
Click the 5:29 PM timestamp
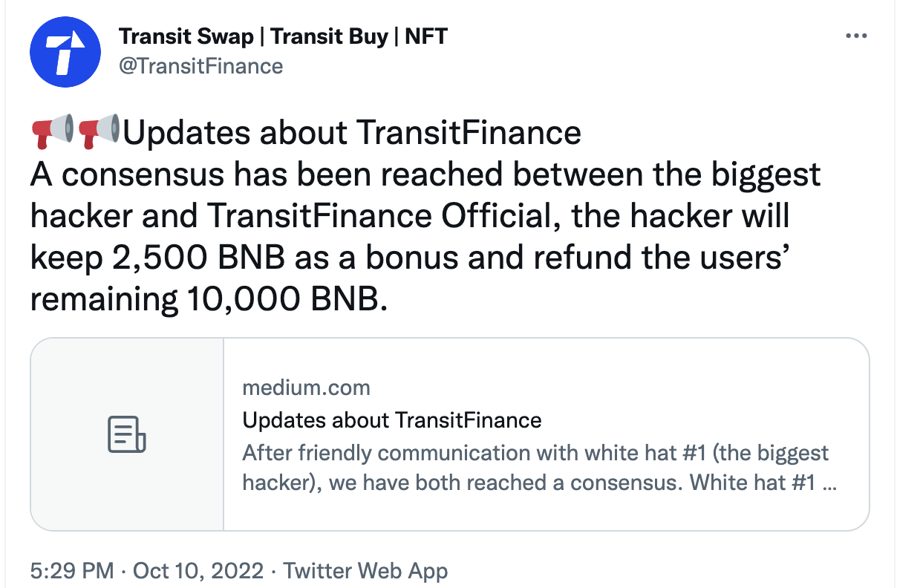click(72, 571)
